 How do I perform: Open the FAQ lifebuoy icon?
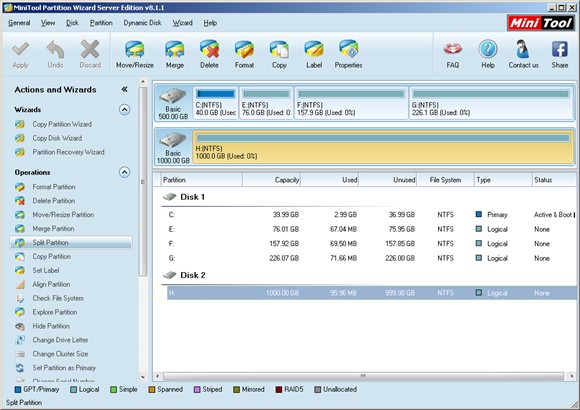[453, 49]
